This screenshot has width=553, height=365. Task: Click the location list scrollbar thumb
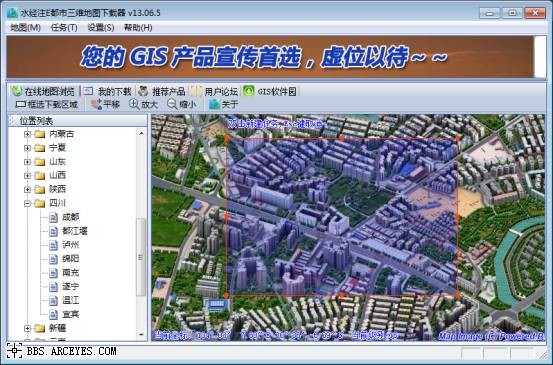pyautogui.click(x=141, y=257)
